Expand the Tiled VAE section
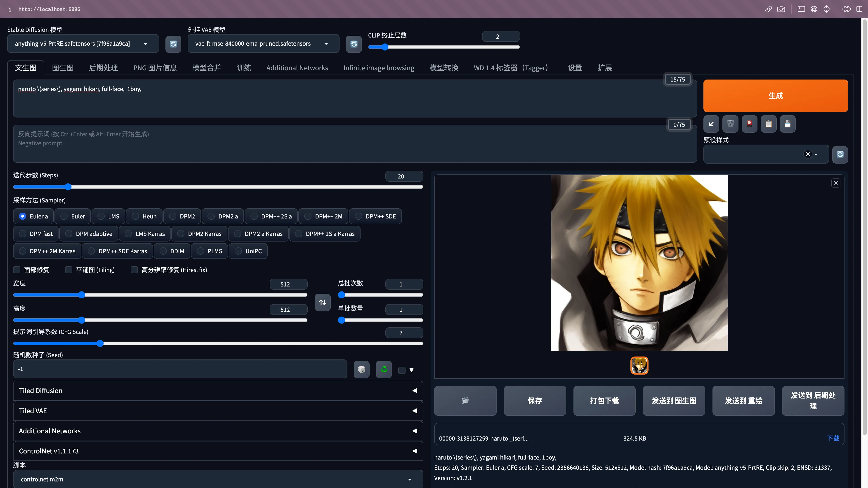Screen dimensions: 868x488 tap(218, 411)
